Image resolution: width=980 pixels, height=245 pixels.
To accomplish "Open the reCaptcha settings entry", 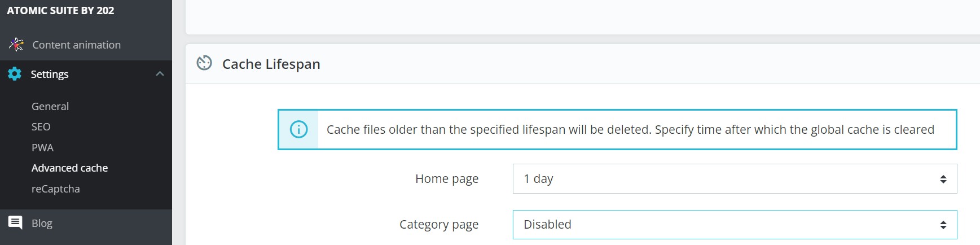I will [x=55, y=189].
